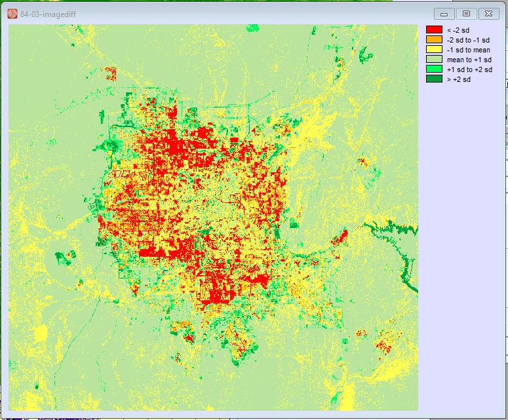Click the dark green '> +2 sd' swatch
The width and height of the screenshot is (508, 420).
click(434, 79)
